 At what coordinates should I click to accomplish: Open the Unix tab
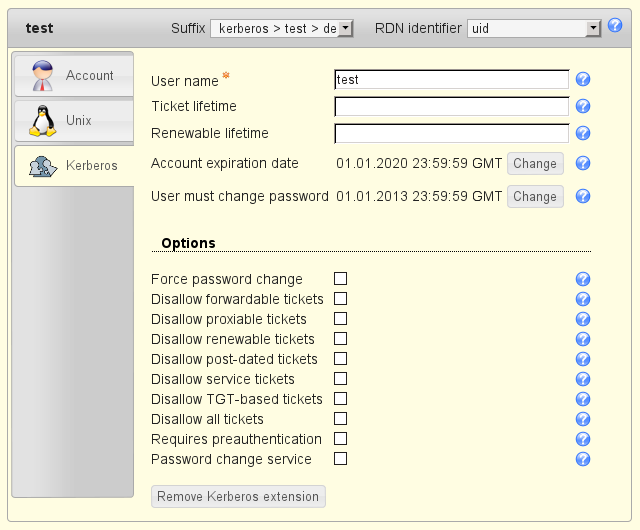73,121
